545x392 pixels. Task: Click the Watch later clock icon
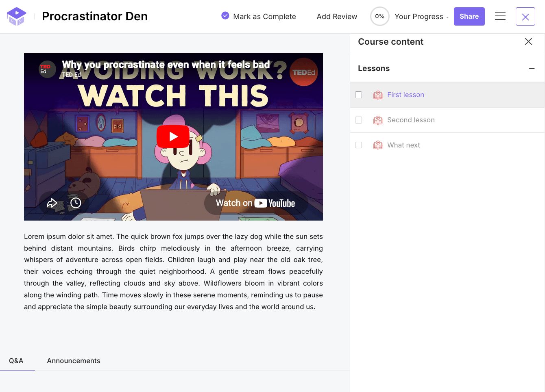pyautogui.click(x=76, y=203)
